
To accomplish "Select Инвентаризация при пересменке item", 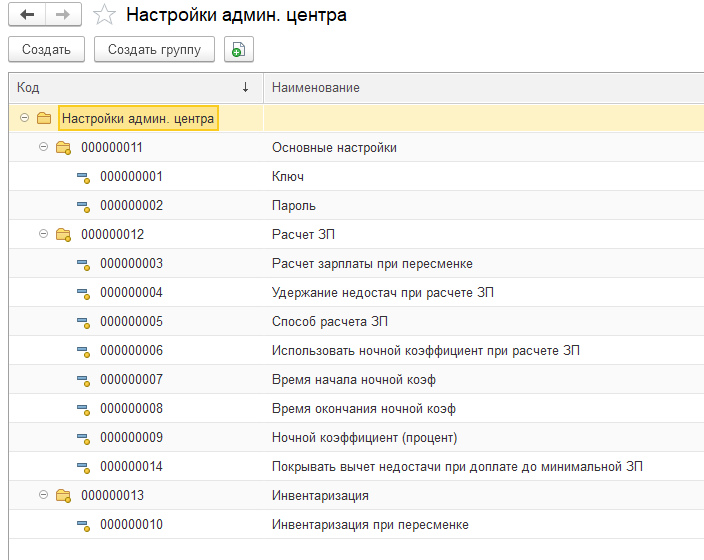I will [x=370, y=525].
